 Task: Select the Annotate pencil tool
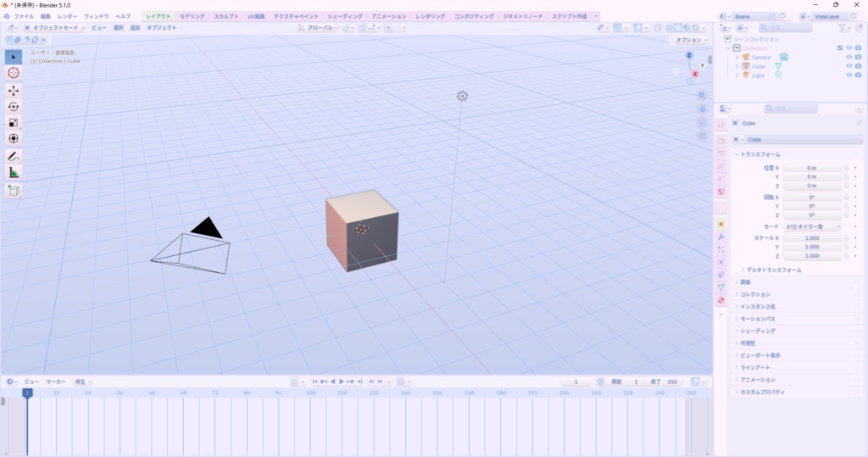click(x=14, y=157)
